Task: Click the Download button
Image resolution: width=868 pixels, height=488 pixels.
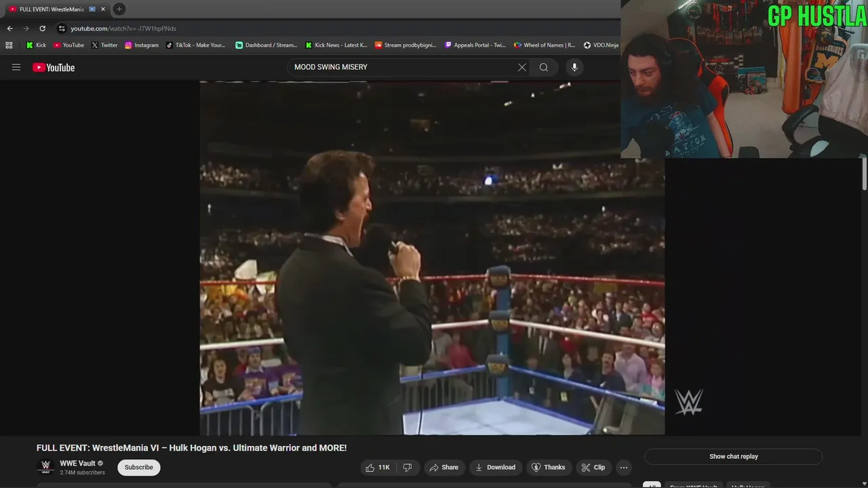Action: tap(495, 468)
